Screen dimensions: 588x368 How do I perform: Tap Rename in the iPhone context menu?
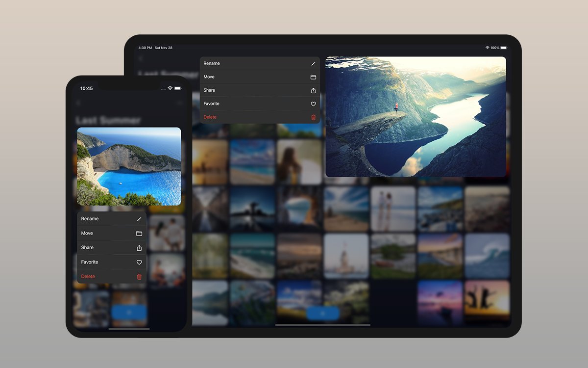pos(112,219)
